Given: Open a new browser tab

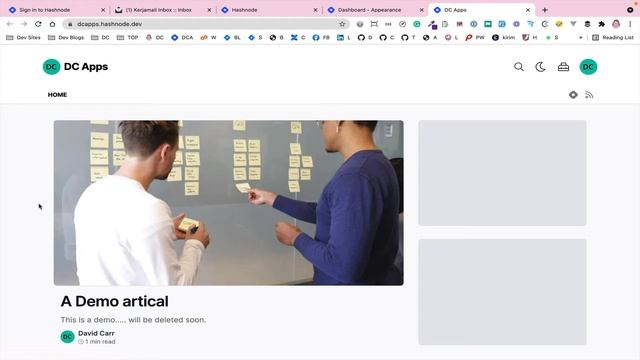Looking at the screenshot, I should pyautogui.click(x=544, y=9).
